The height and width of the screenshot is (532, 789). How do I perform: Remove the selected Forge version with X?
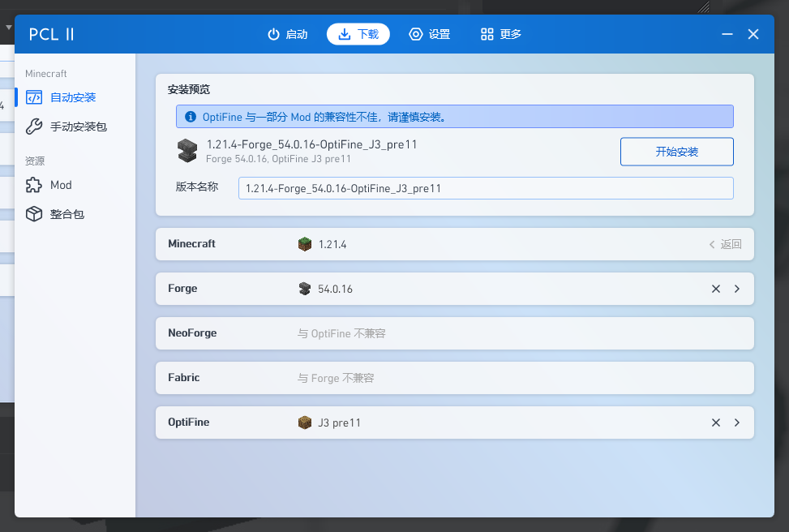coord(716,289)
